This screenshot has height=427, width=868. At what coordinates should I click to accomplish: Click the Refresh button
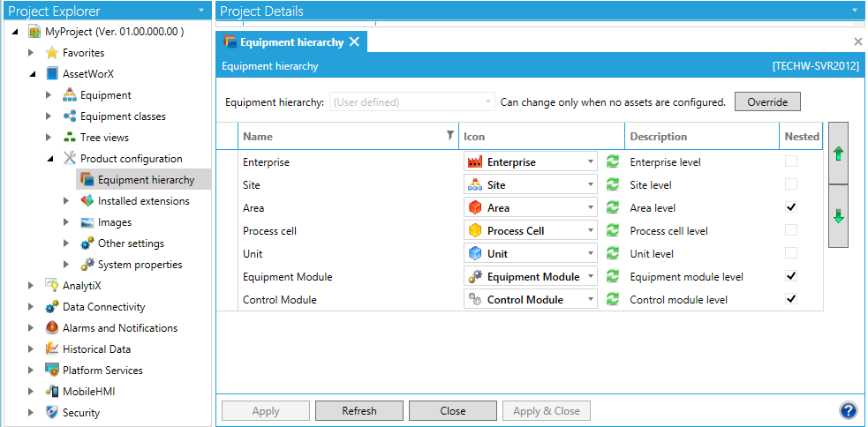pyautogui.click(x=359, y=411)
